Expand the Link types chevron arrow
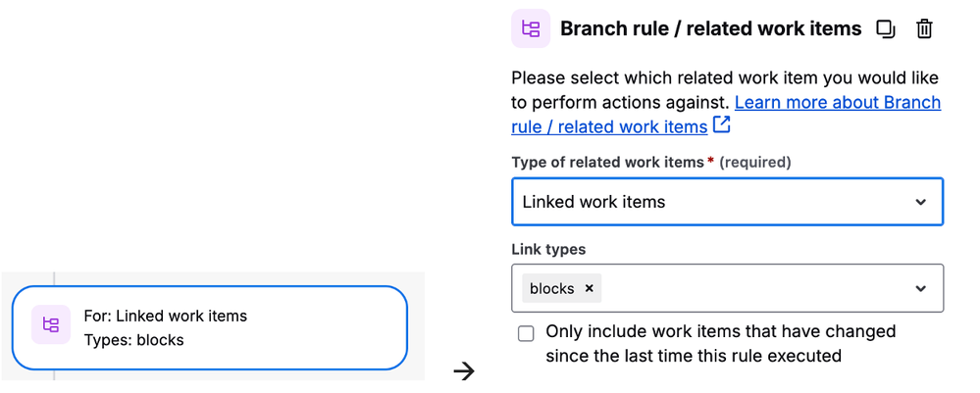This screenshot has width=980, height=393. (920, 288)
